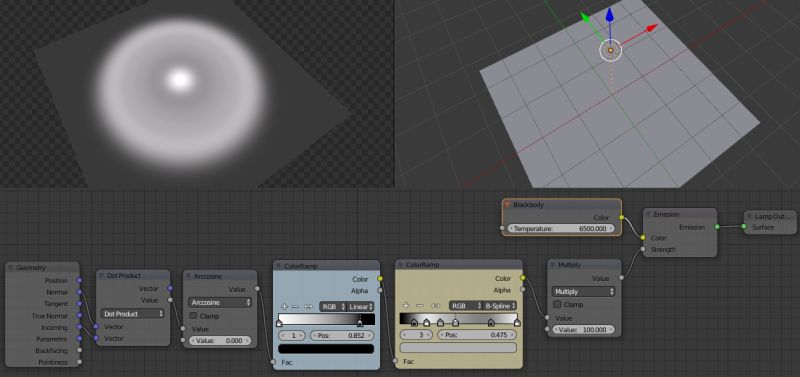
Task: Click the add stop plus icon on B-Spline ColorRamp
Action: [406, 306]
